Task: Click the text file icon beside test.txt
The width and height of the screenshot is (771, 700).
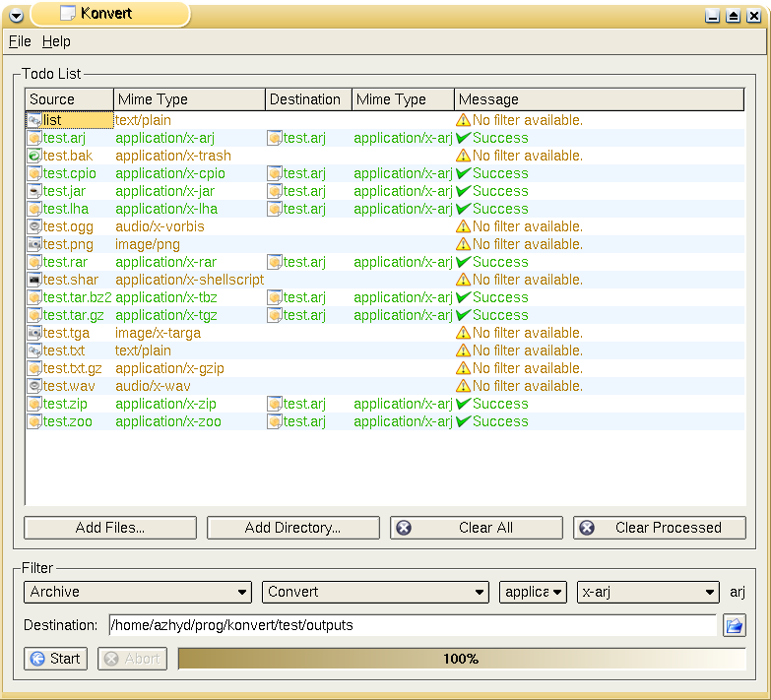Action: click(34, 350)
